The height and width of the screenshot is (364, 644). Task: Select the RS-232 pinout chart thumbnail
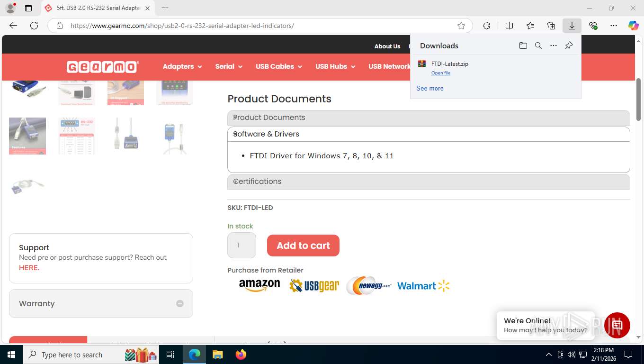pos(76,136)
